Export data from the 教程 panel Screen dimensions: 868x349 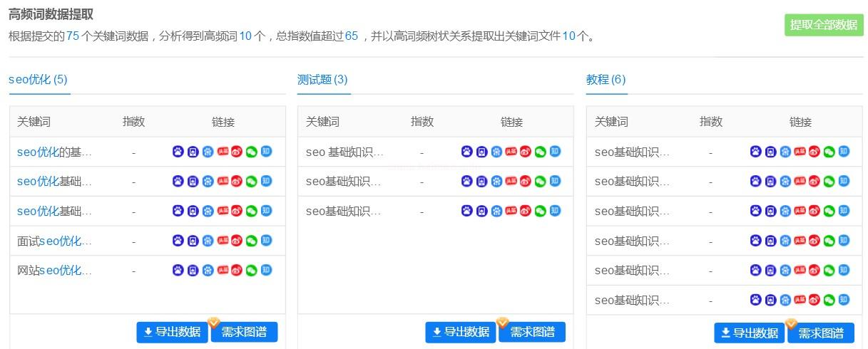coord(749,333)
